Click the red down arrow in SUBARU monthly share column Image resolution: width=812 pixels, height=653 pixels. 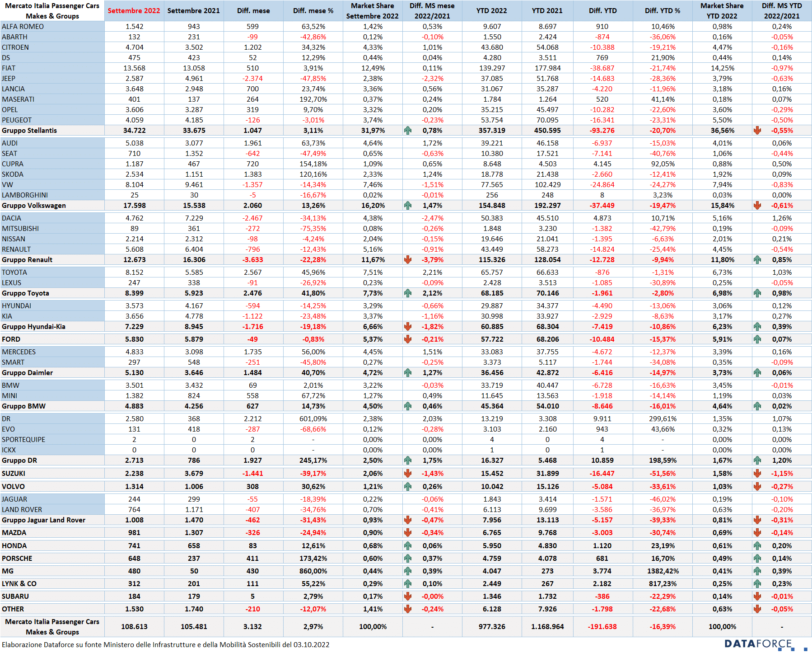pyautogui.click(x=408, y=597)
